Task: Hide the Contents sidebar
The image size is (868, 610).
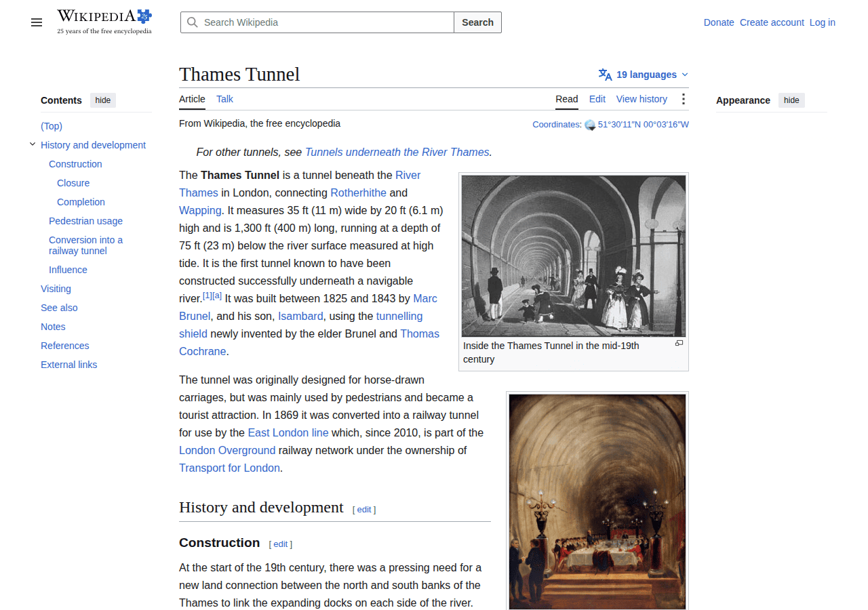Action: click(x=103, y=100)
